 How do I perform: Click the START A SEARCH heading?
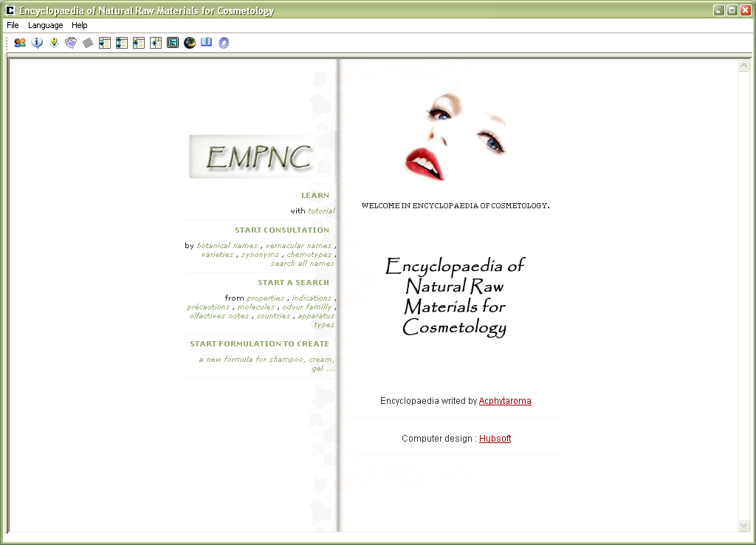click(x=294, y=283)
